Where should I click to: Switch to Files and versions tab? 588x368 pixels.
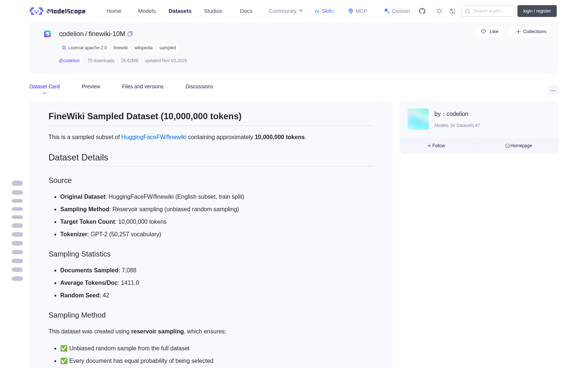click(x=143, y=86)
